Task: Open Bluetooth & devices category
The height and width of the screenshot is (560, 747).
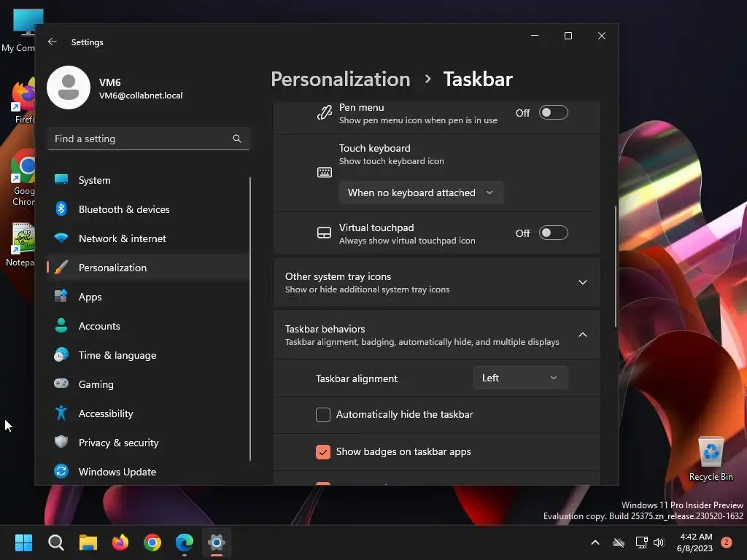Action: point(147,209)
